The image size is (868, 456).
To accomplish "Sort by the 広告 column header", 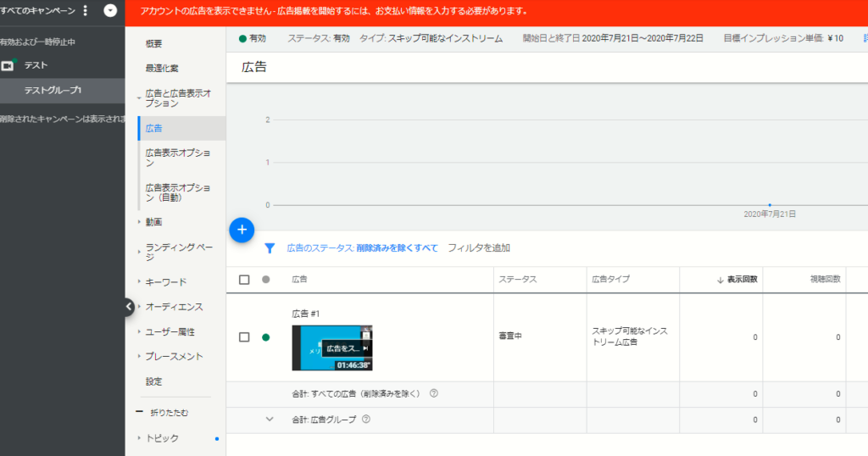I will (x=299, y=280).
